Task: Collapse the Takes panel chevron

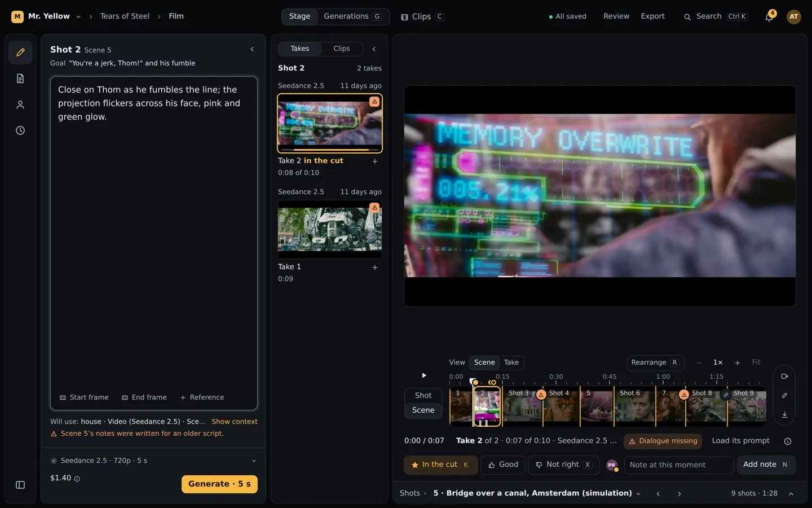Action: click(374, 49)
